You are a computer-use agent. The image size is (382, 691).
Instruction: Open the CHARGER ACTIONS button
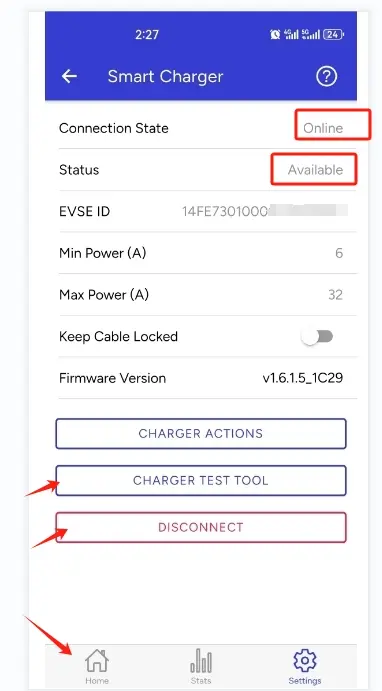pos(201,434)
